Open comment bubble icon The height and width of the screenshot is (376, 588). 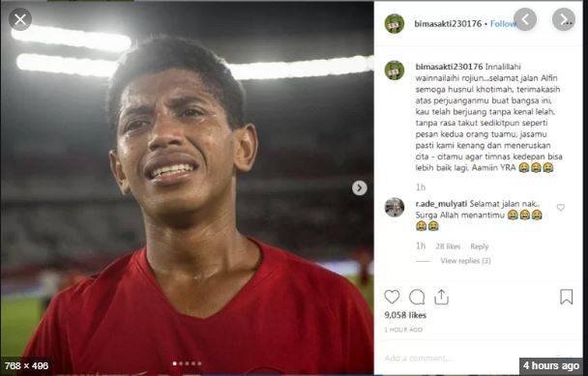[417, 297]
